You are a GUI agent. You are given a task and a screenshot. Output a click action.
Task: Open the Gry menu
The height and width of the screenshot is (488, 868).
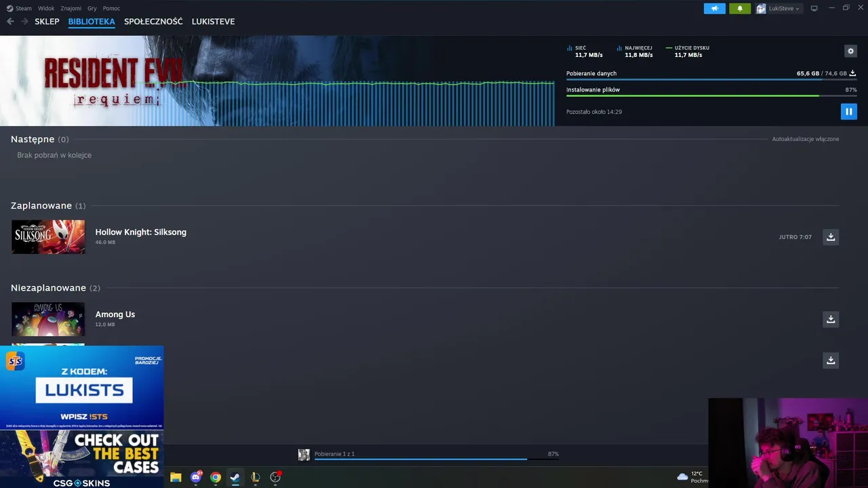point(92,8)
